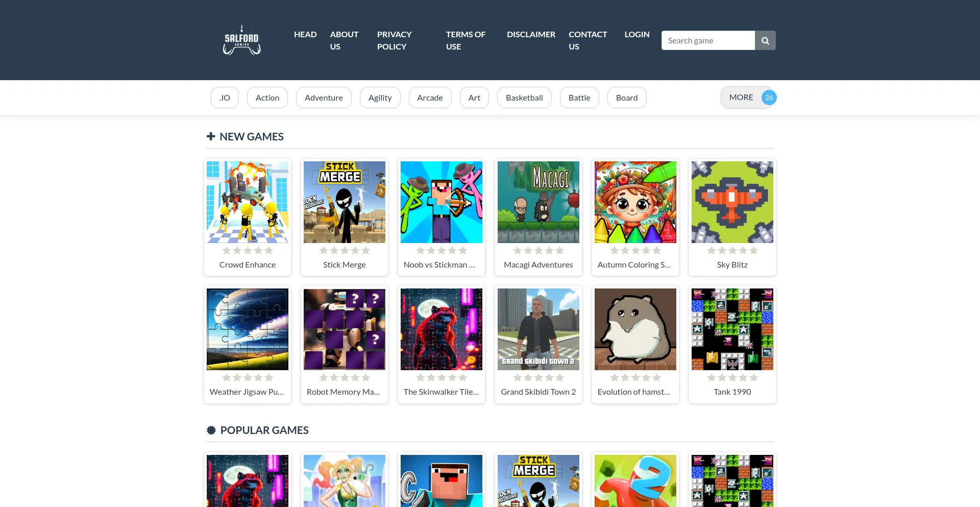Click third star under Weather Jigsaw Puzzle
Screen dimensions: 980x507
click(248, 378)
